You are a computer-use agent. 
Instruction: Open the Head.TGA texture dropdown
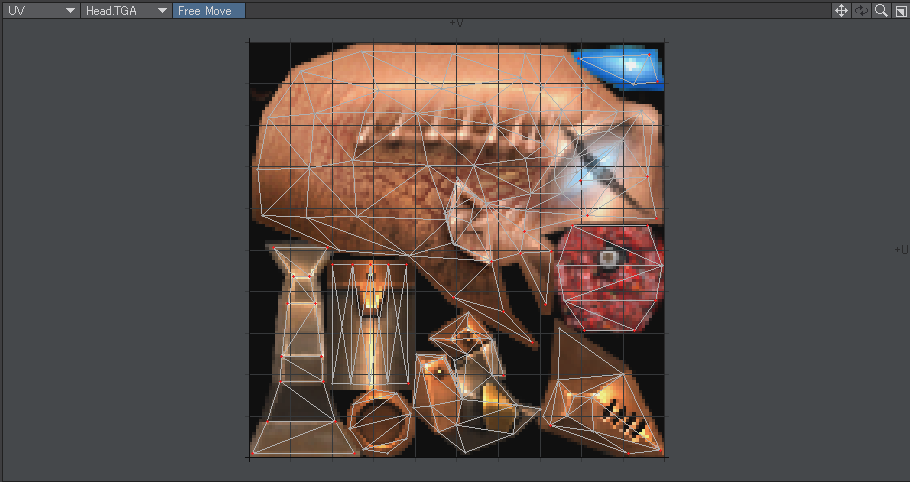(127, 10)
